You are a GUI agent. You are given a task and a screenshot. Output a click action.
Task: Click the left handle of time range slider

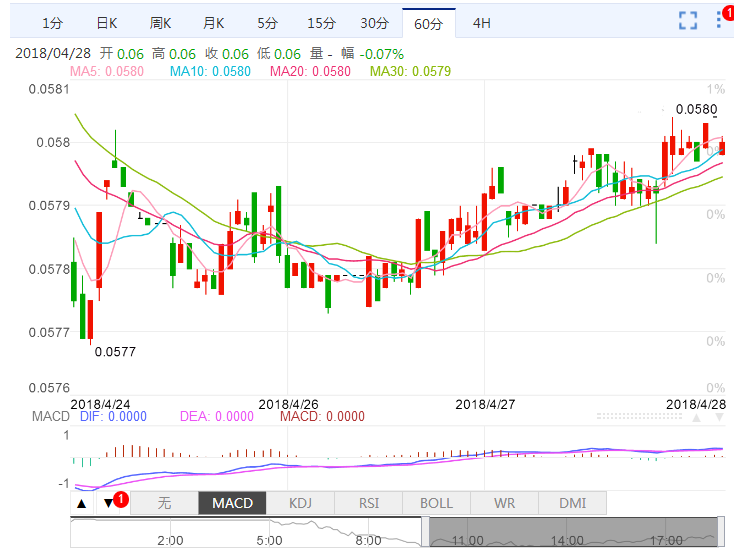pos(425,532)
